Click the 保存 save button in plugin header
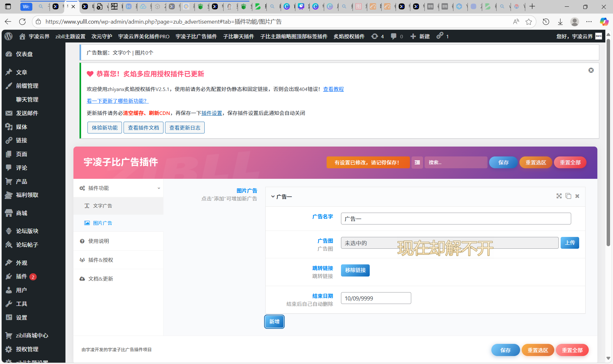The image size is (613, 364). point(503,162)
